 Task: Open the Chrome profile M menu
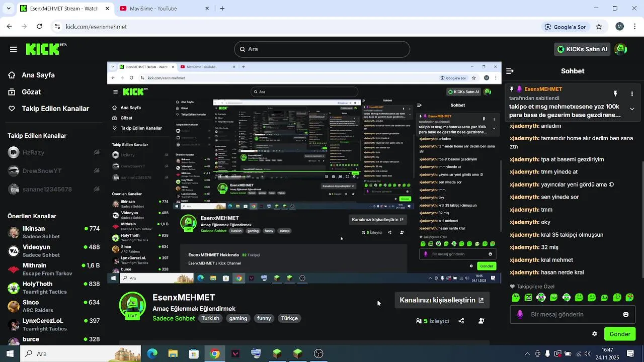pos(620,27)
